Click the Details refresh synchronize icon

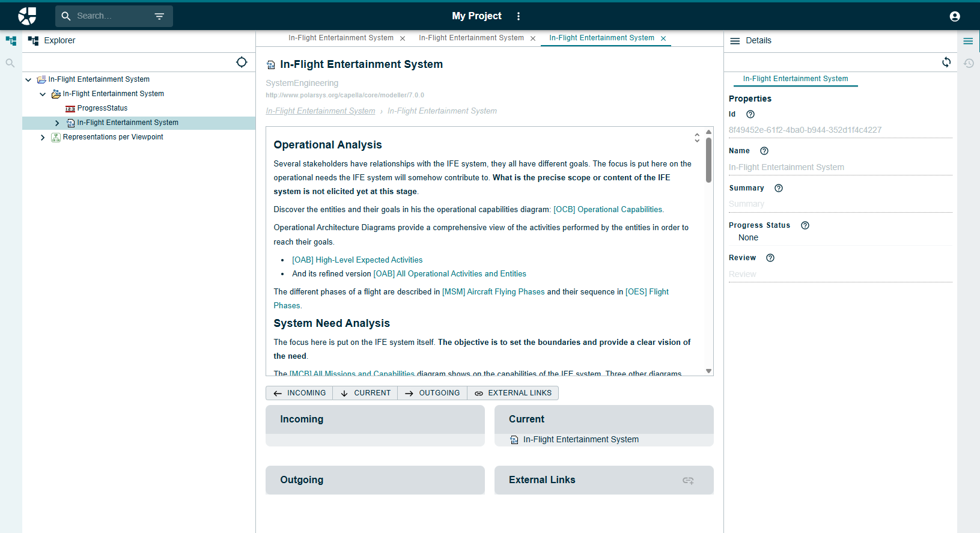coord(946,62)
